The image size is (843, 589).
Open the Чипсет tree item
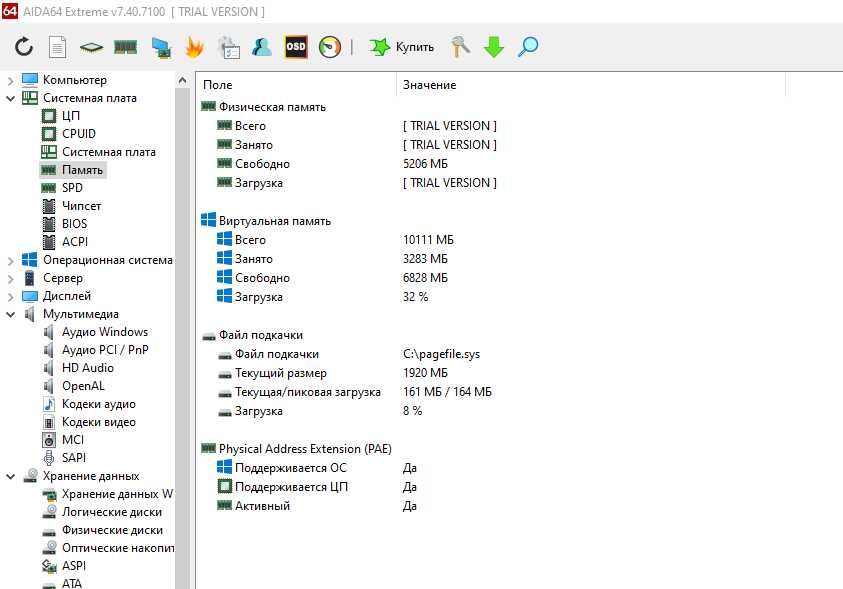(x=81, y=206)
